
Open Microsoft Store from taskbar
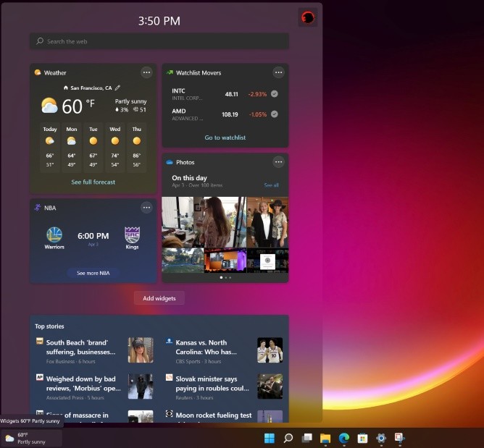click(x=362, y=438)
